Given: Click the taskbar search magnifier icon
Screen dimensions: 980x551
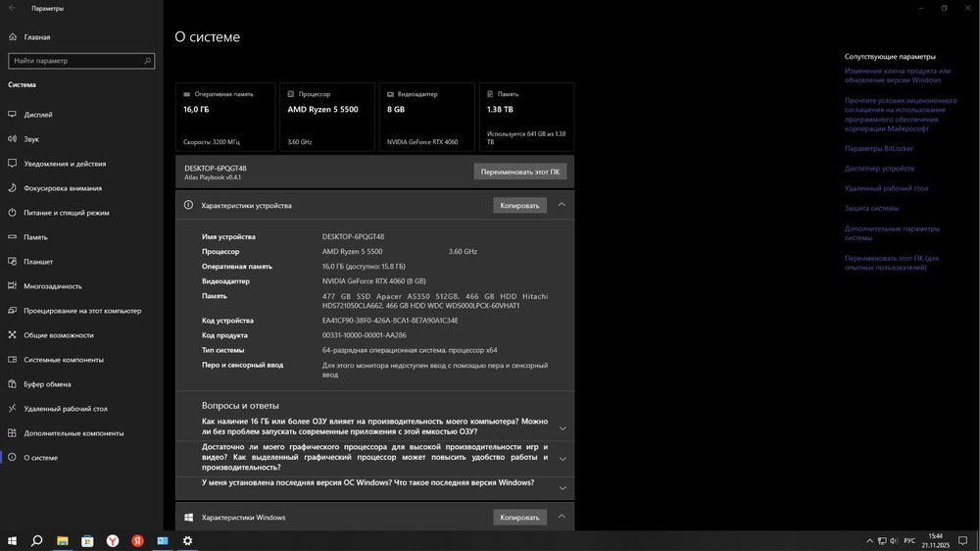Looking at the screenshot, I should [x=37, y=541].
